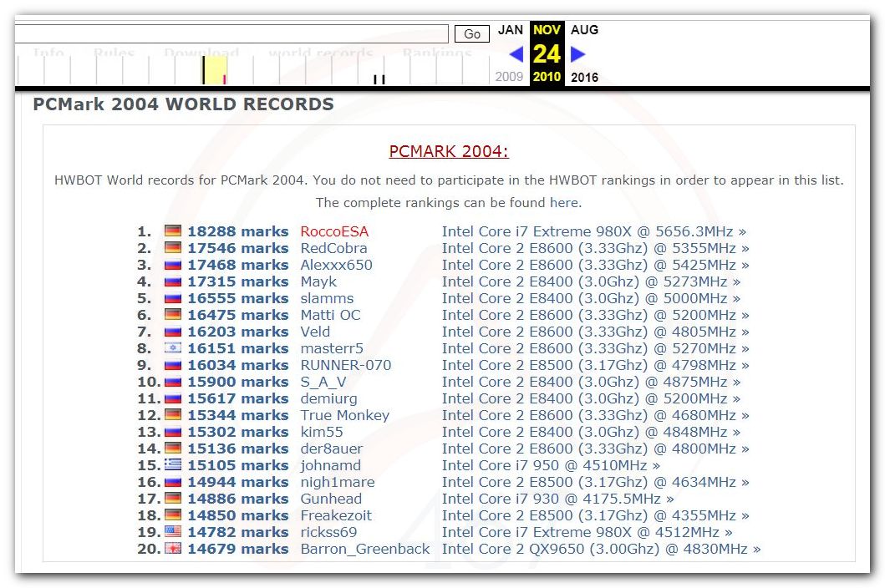
Task: Open 17315 marks score
Action: click(x=237, y=281)
